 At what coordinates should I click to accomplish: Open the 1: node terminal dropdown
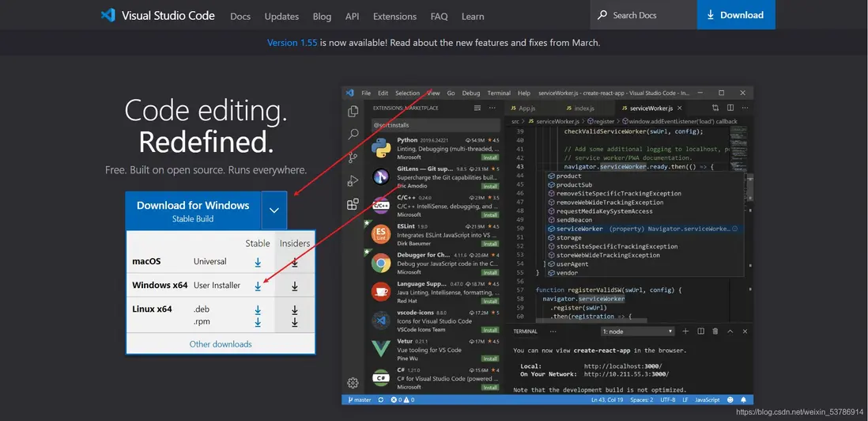coord(638,332)
